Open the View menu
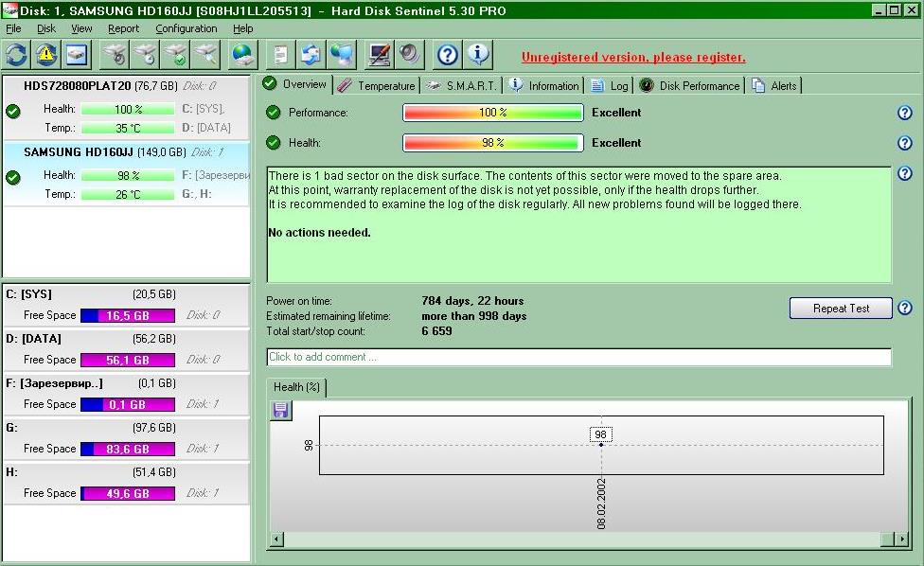 [81, 28]
